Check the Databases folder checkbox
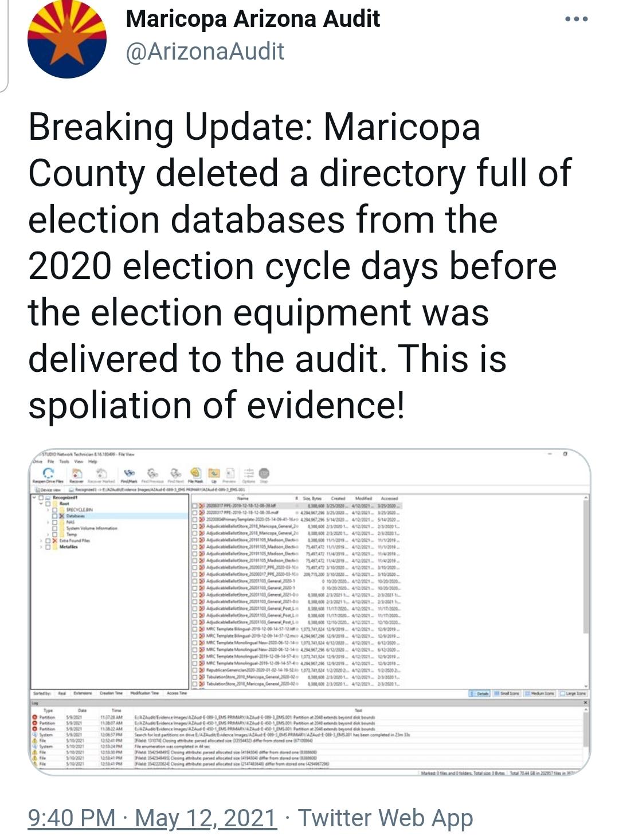 [x=54, y=516]
